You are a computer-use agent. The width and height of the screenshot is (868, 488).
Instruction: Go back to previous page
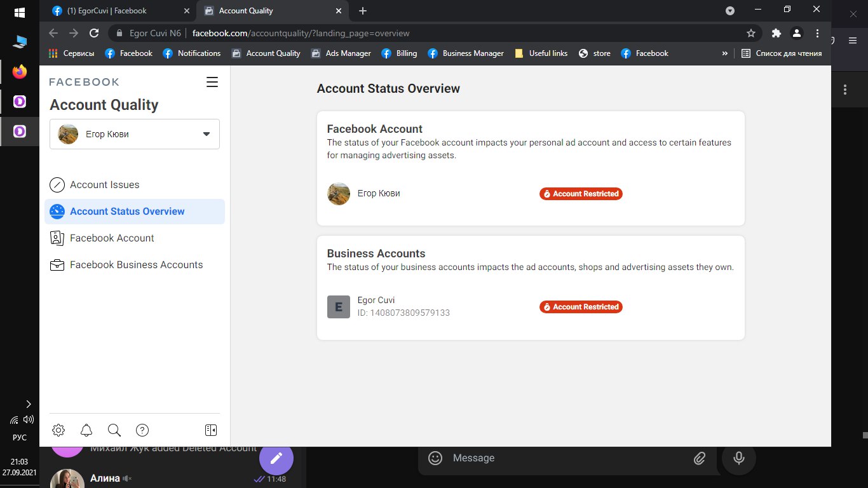[53, 33]
